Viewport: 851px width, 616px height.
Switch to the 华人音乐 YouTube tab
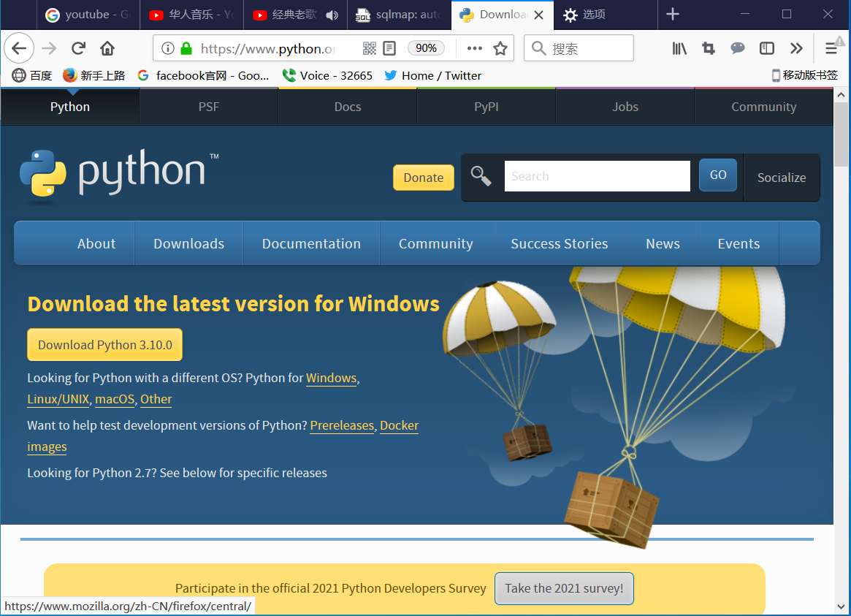[x=191, y=15]
